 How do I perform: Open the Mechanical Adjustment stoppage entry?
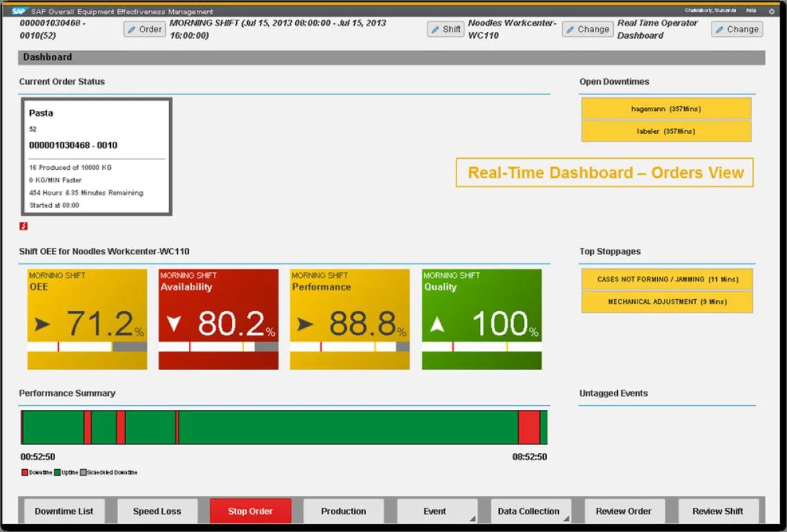[666, 302]
